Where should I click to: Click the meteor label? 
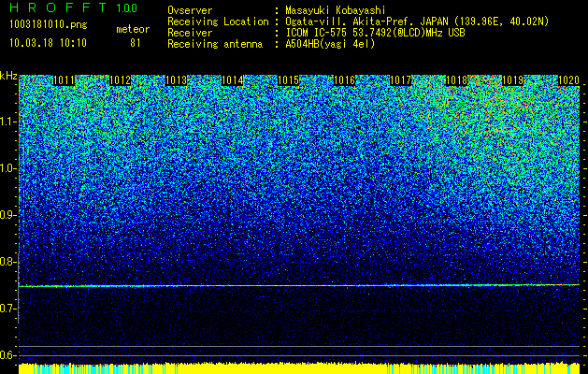click(x=133, y=29)
